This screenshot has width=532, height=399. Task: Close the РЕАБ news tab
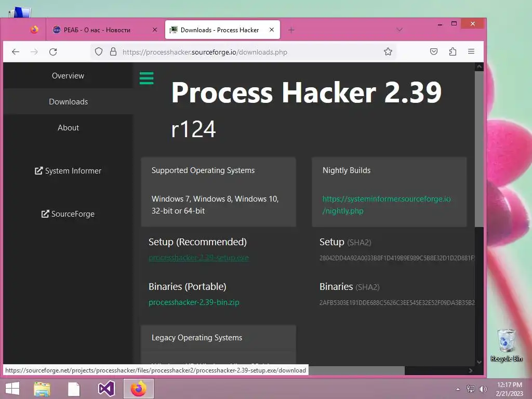(x=155, y=30)
